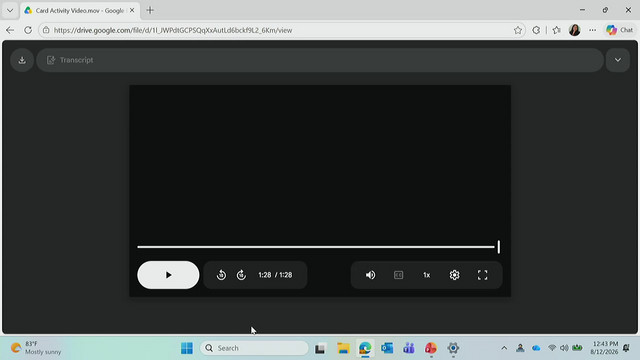Go back in the browser

pos(10,30)
